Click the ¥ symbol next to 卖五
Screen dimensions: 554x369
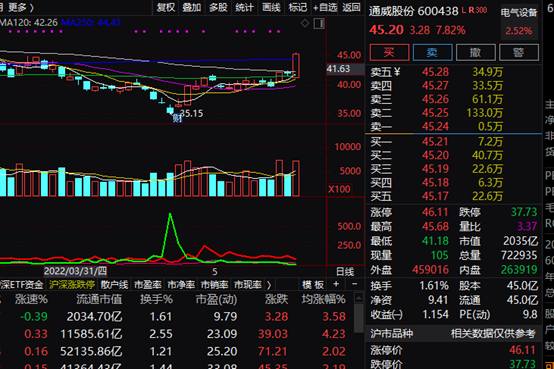click(397, 72)
